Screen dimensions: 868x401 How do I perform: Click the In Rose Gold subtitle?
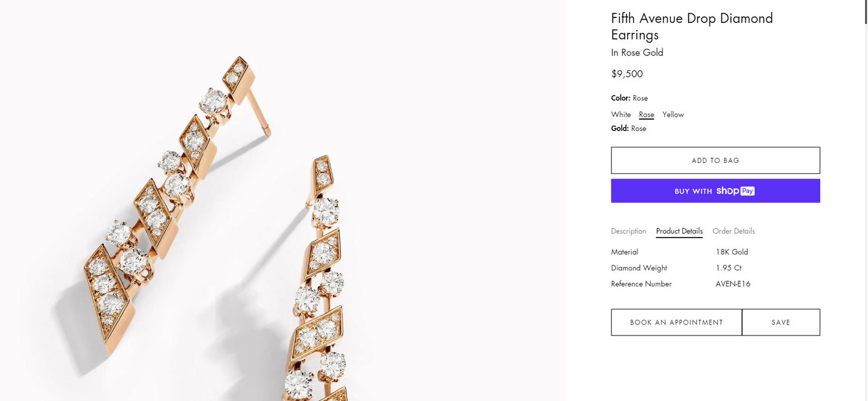click(x=637, y=52)
